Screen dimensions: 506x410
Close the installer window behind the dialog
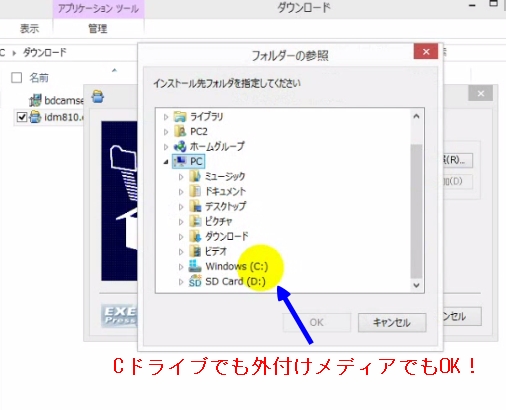480,94
